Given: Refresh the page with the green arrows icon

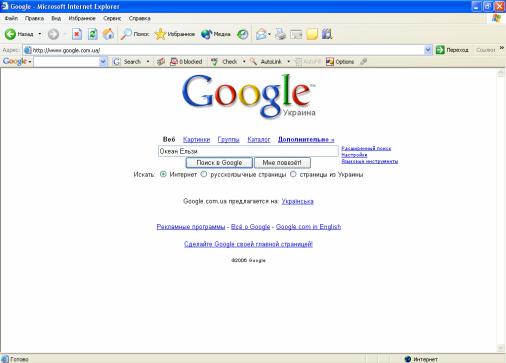Looking at the screenshot, I should tap(93, 34).
